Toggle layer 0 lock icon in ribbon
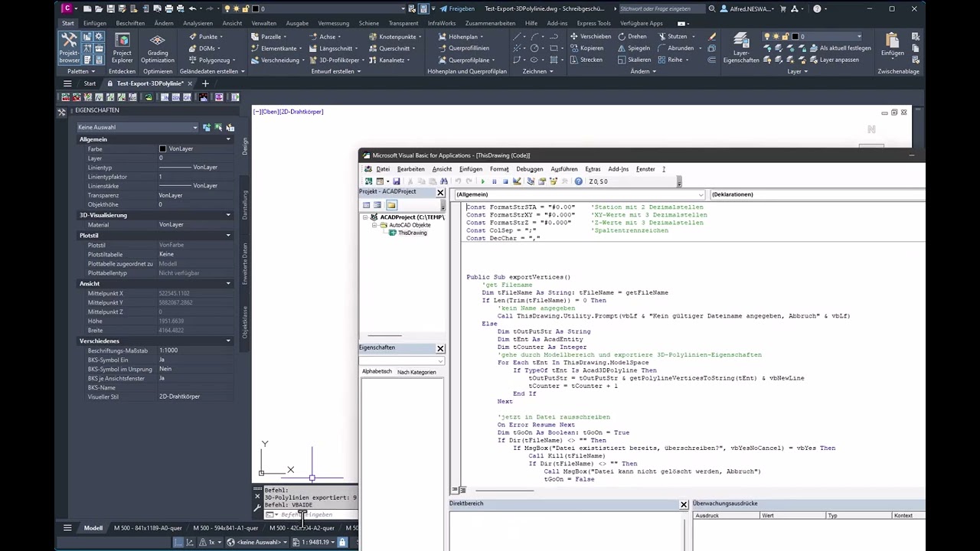The image size is (980, 551). point(786,37)
